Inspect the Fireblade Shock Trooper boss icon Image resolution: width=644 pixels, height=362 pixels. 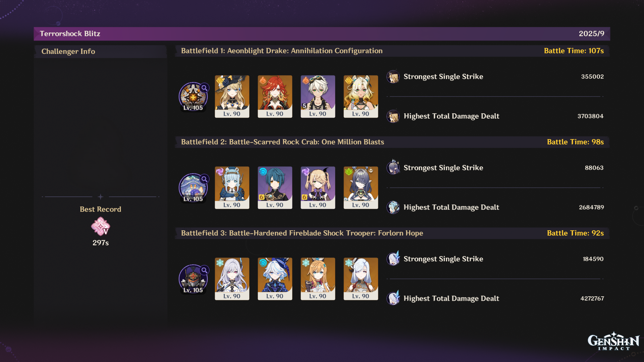tap(193, 279)
